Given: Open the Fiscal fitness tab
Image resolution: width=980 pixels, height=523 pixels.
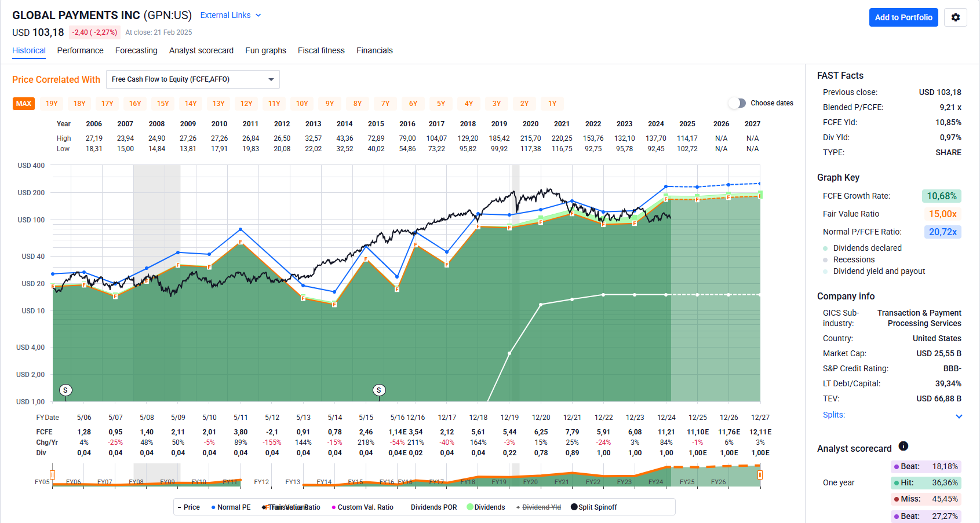Looking at the screenshot, I should pyautogui.click(x=321, y=50).
